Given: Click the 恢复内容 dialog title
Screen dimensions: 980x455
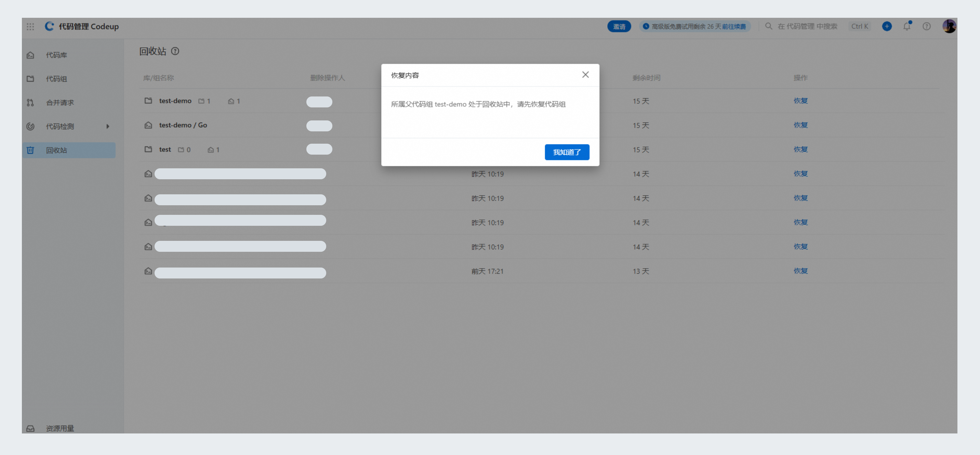Looking at the screenshot, I should pyautogui.click(x=405, y=75).
